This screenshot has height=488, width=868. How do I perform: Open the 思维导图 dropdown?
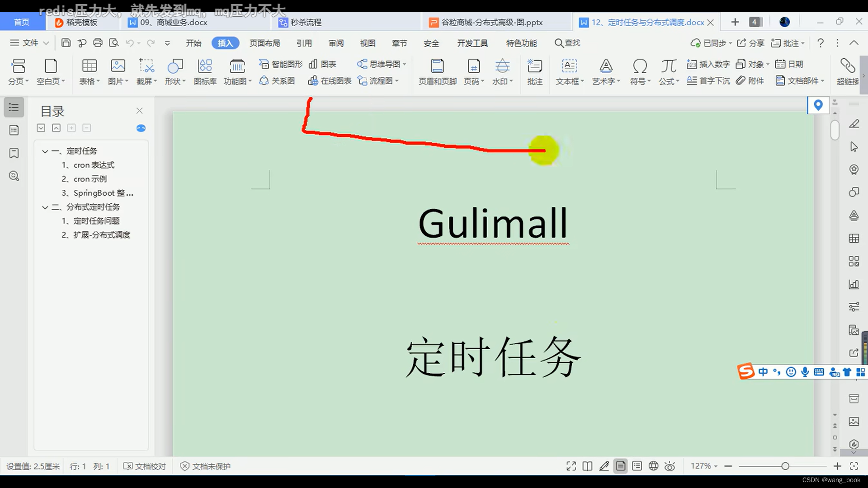tap(382, 64)
